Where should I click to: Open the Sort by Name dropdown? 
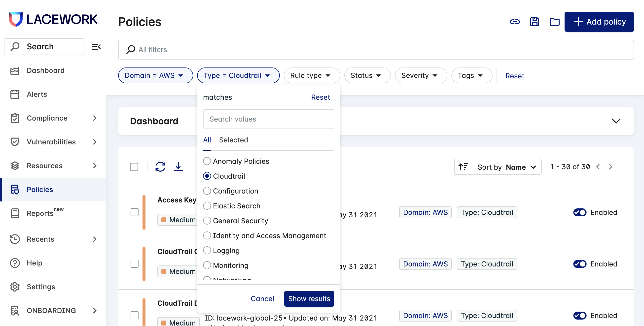tap(506, 167)
